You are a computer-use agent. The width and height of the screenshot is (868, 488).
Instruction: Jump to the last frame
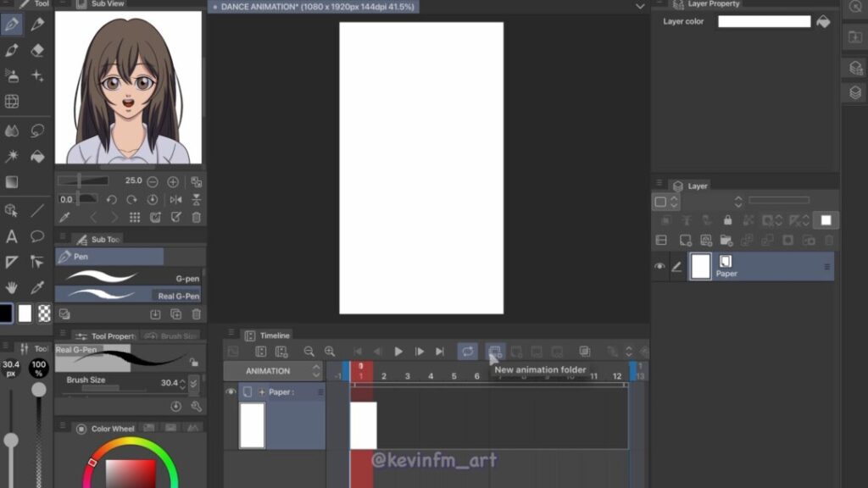point(440,352)
